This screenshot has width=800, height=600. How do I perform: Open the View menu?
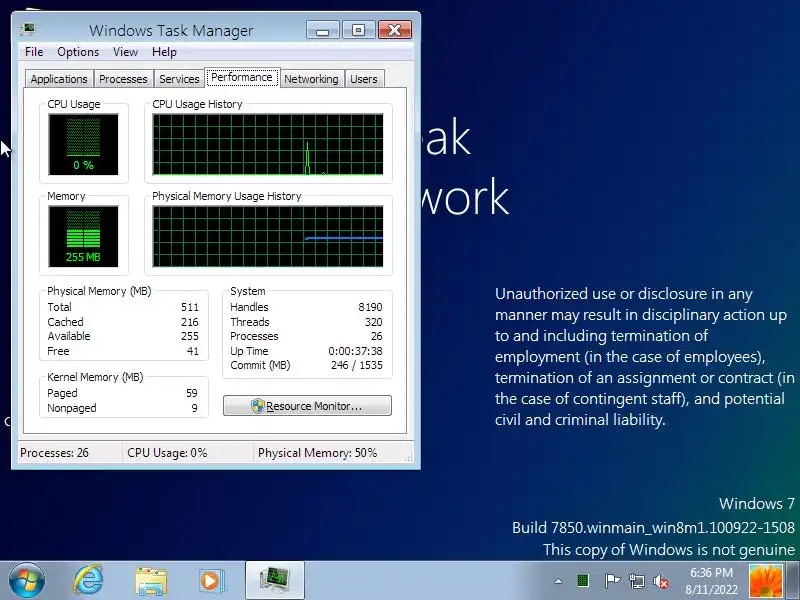tap(126, 52)
